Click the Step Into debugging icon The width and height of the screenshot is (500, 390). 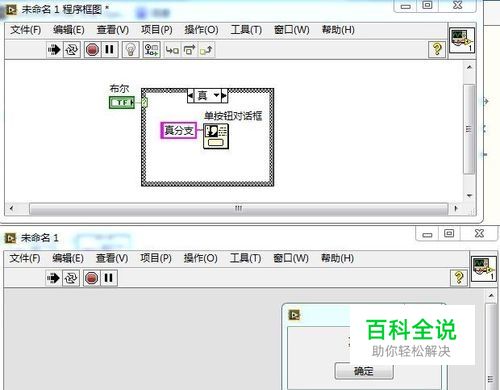(x=172, y=50)
